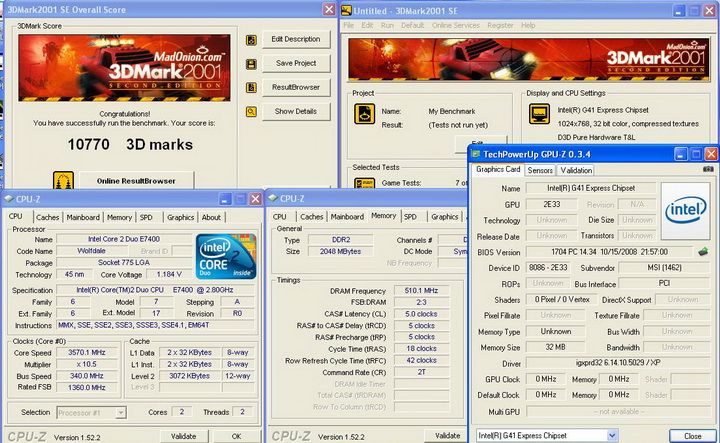Open the Edit menu in 3DMark2001 SE
The height and width of the screenshot is (443, 720).
pos(367,25)
